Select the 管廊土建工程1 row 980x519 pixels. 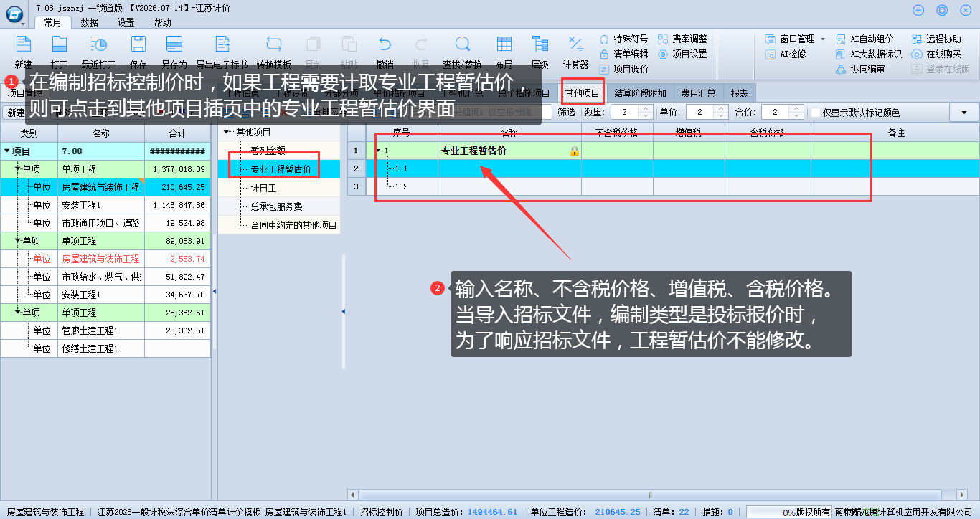click(105, 330)
